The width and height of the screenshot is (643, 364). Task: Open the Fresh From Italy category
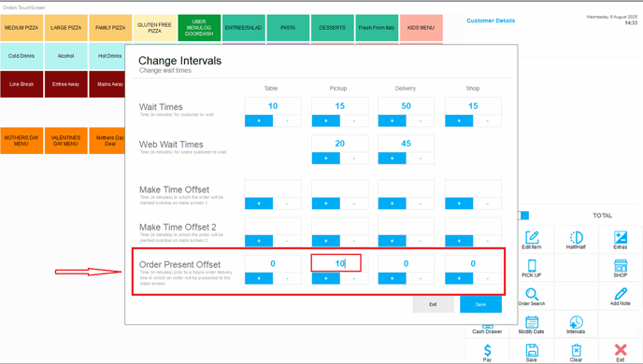pos(377,28)
